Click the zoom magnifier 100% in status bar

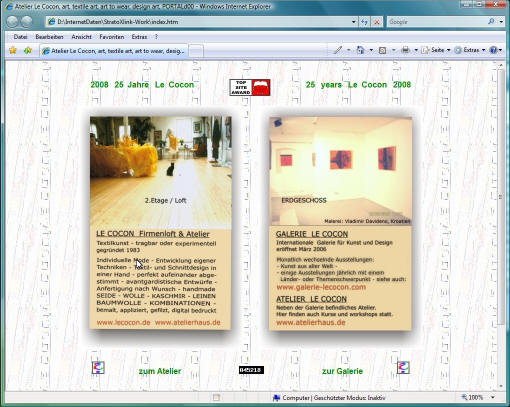(x=464, y=397)
